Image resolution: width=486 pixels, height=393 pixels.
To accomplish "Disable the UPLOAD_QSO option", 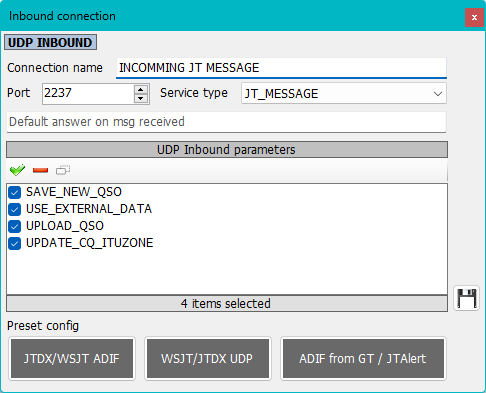I will (x=15, y=226).
